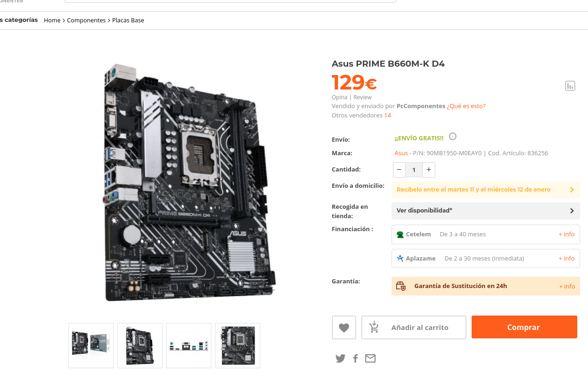The image size is (588, 378).
Task: Click the heart wishlist icon button
Action: pyautogui.click(x=344, y=327)
